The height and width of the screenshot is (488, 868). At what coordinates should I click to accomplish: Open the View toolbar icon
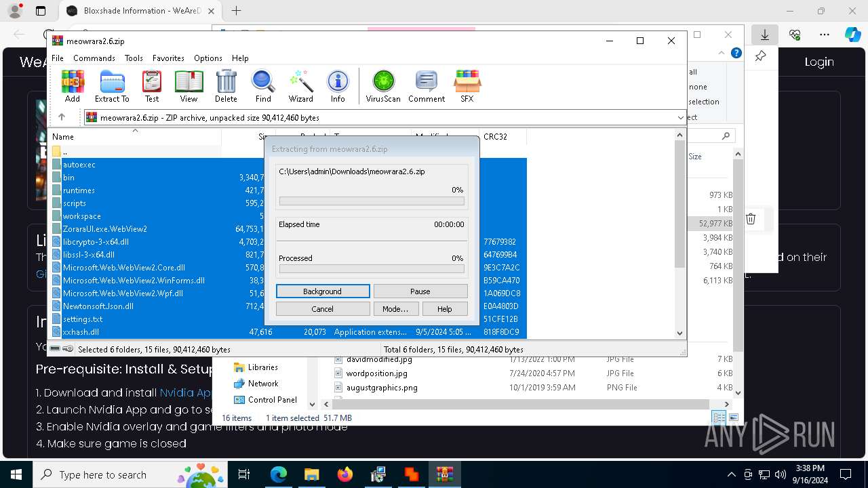point(189,86)
